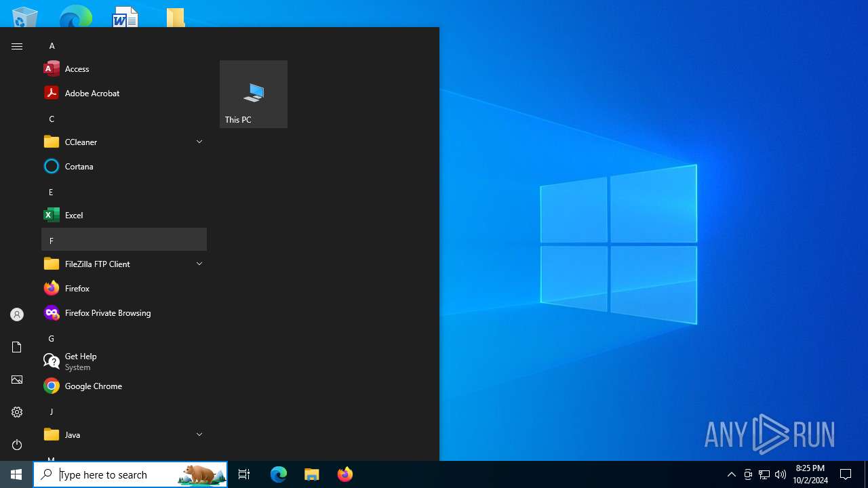Open the volume speaker icon
868x488 pixels.
781,474
